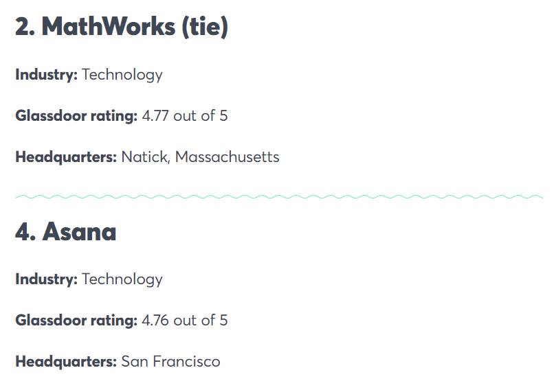The height and width of the screenshot is (392, 556).
Task: Click the word Asana in the heading
Action: [79, 232]
